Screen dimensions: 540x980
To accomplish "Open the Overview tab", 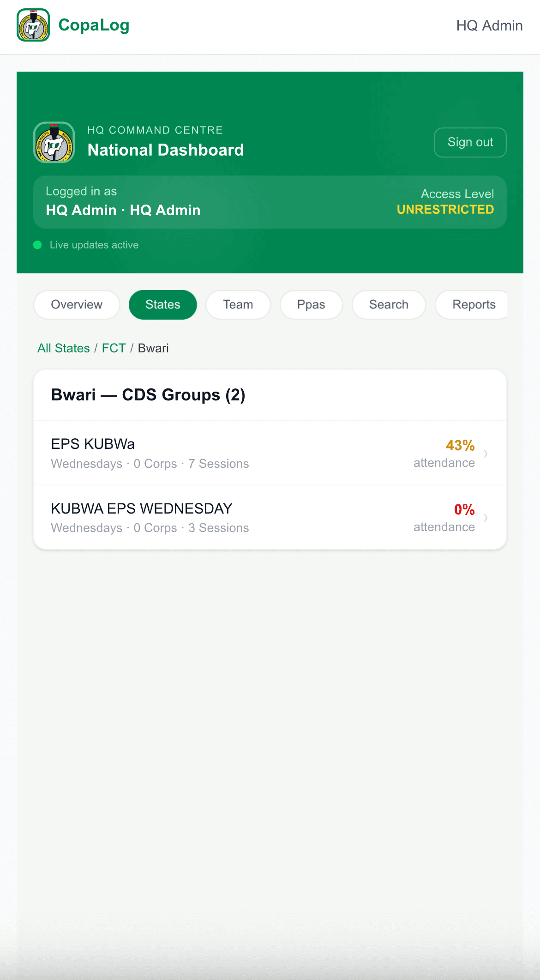I will click(77, 305).
